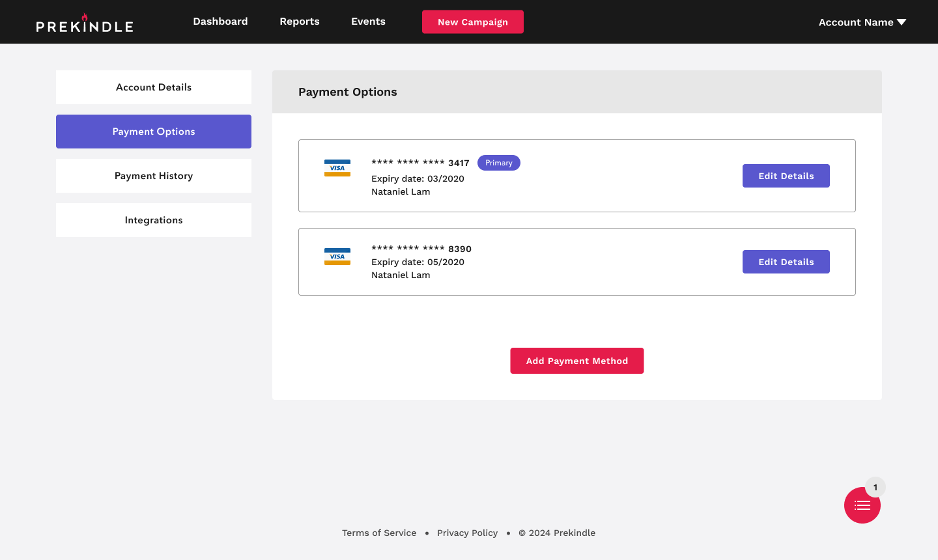Click the Primary badge on first card

498,163
